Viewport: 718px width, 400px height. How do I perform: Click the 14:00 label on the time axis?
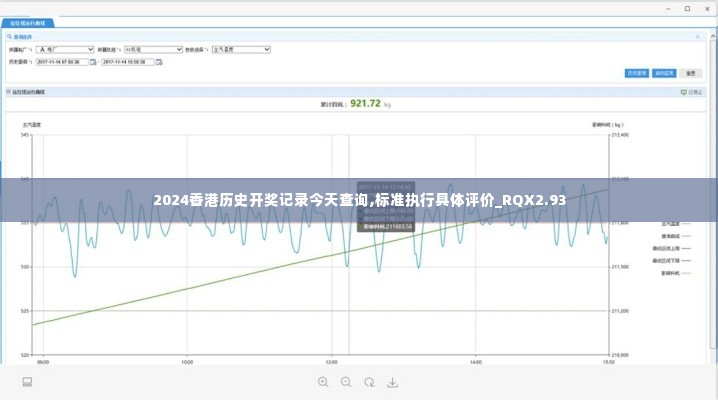[476, 362]
